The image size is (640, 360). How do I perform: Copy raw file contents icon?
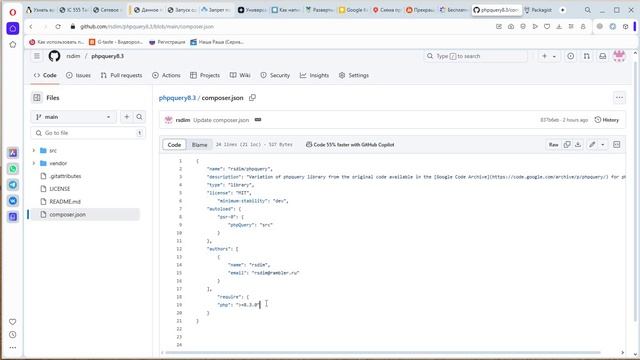point(567,144)
